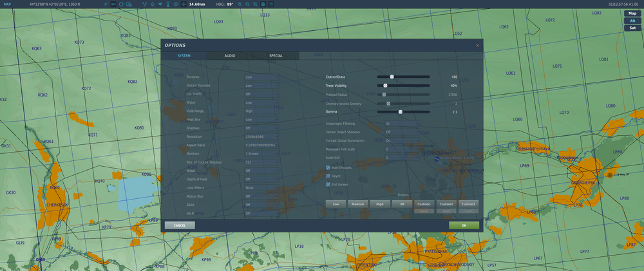Click the zoom out magnifier icon in top toolbar
This screenshot has height=271, width=644.
point(247,4)
